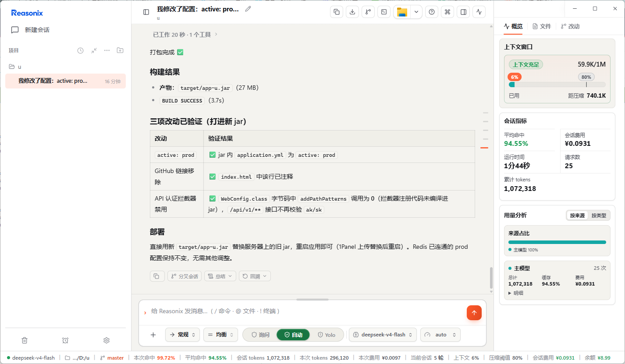Switch permission mode to 询问
Image resolution: width=625 pixels, height=364 pixels.
260,335
